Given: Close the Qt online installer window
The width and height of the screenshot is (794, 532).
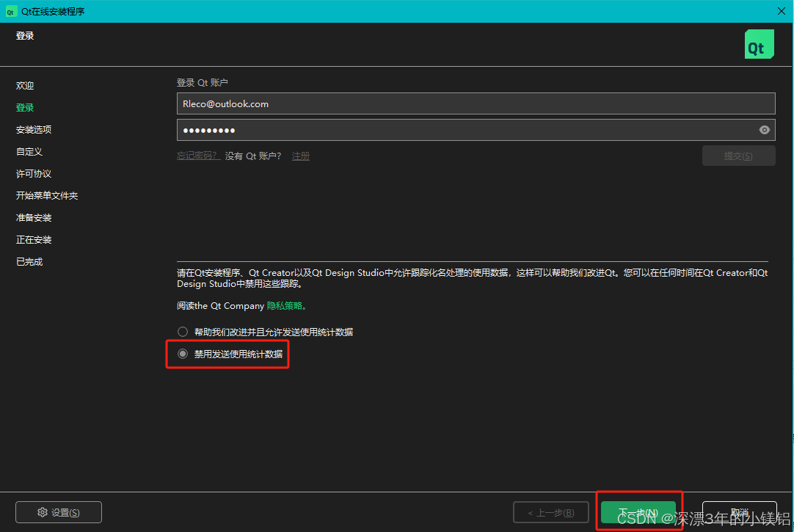Looking at the screenshot, I should click(x=782, y=11).
